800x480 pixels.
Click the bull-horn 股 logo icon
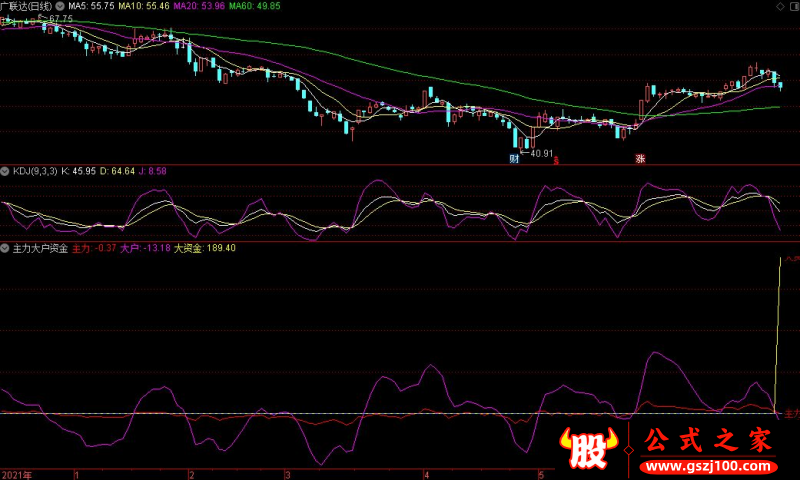coord(589,449)
